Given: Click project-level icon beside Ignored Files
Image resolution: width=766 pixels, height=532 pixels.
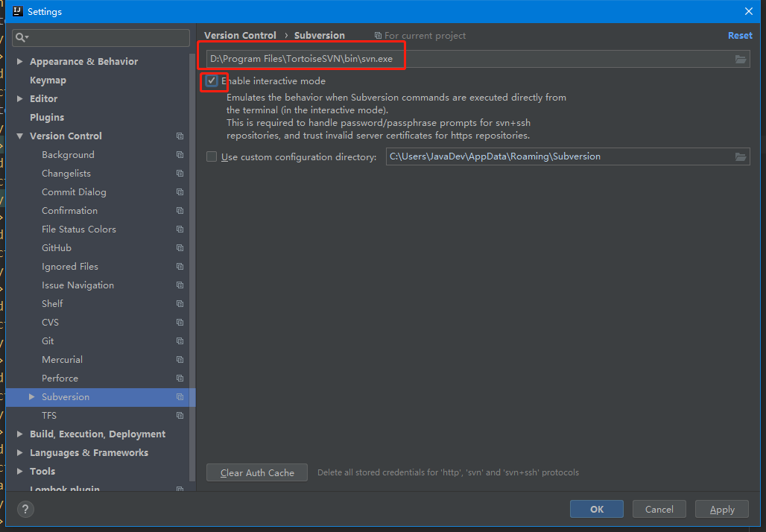Looking at the screenshot, I should [x=180, y=267].
